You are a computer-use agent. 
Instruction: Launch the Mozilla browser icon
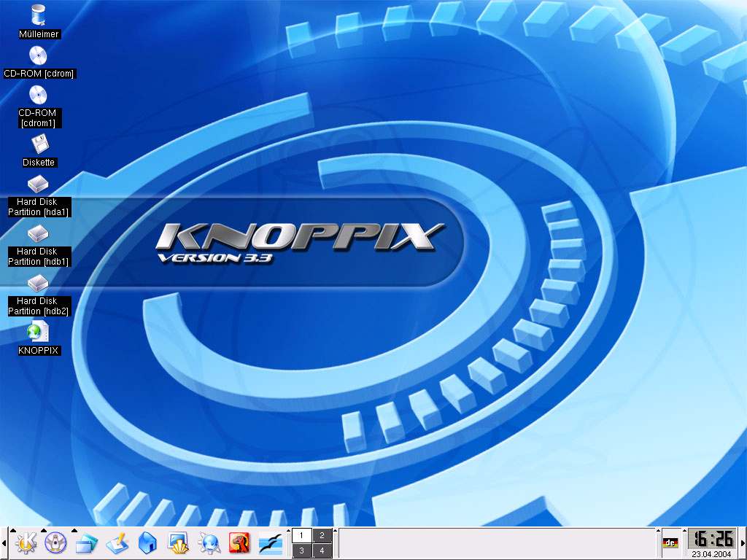(x=239, y=542)
